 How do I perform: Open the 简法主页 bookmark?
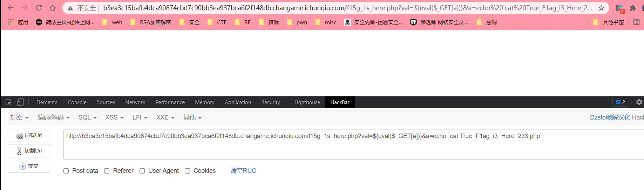[x=65, y=22]
